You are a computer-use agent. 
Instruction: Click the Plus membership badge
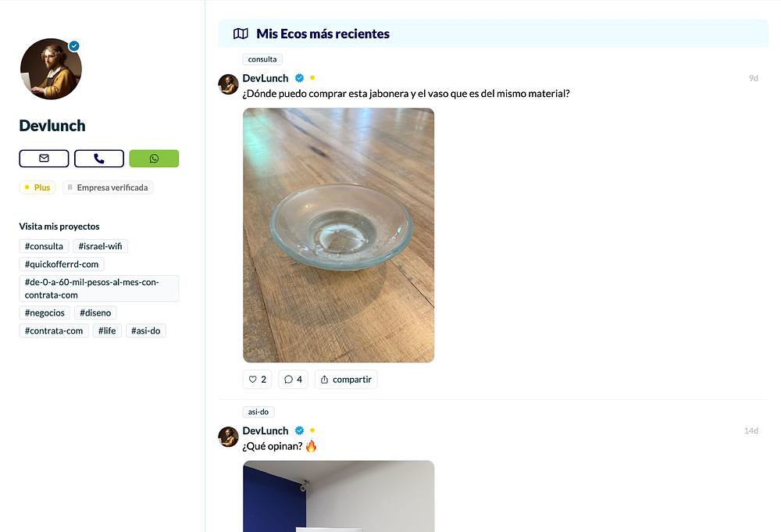[37, 187]
